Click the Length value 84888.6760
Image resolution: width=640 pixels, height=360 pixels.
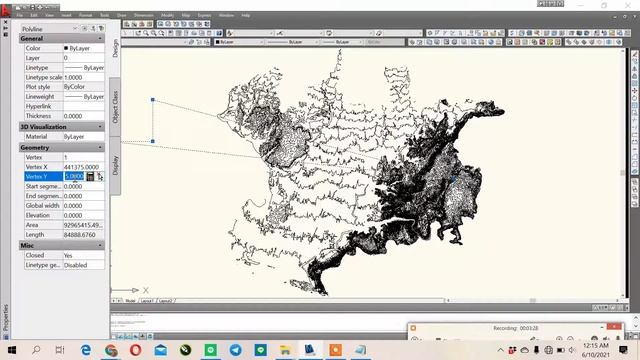point(80,235)
